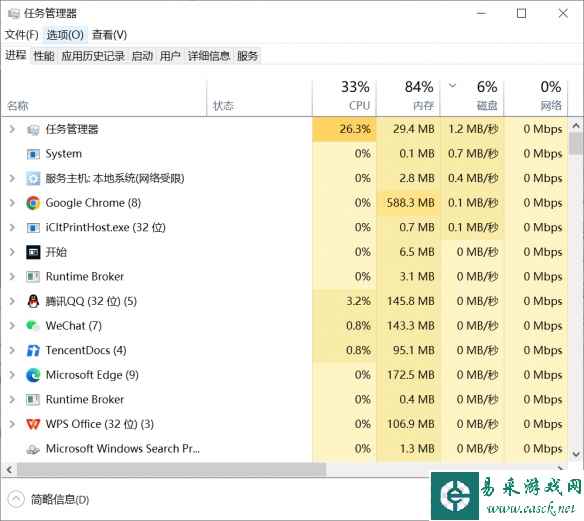584x521 pixels.
Task: Click the Google Chrome icon in process list
Action: 33,203
